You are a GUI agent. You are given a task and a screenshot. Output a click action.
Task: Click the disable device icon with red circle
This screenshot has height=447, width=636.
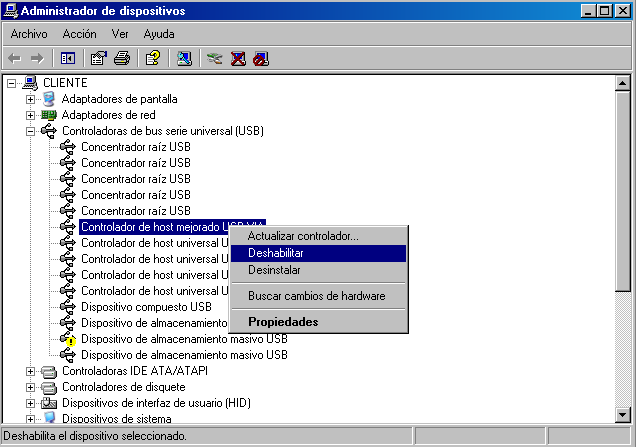261,59
